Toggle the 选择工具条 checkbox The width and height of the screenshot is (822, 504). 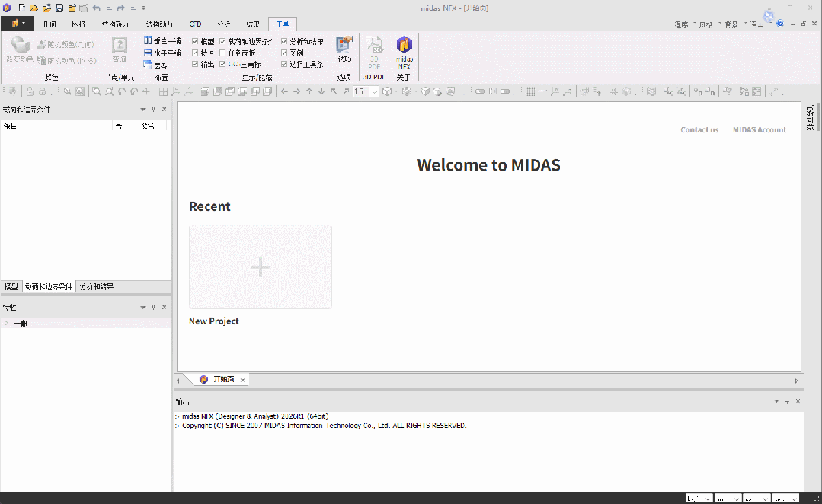point(284,64)
